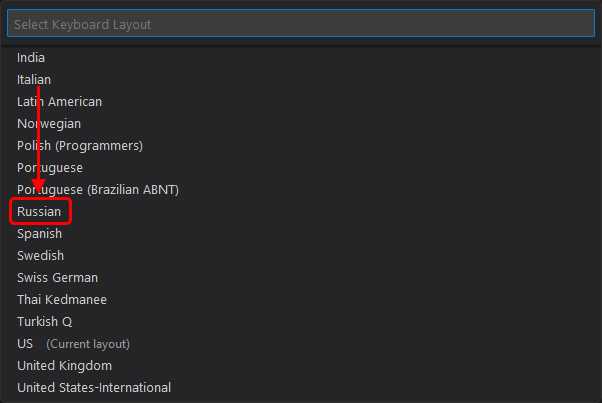The height and width of the screenshot is (403, 602).
Task: Click the last layout in the list
Action: click(x=94, y=388)
